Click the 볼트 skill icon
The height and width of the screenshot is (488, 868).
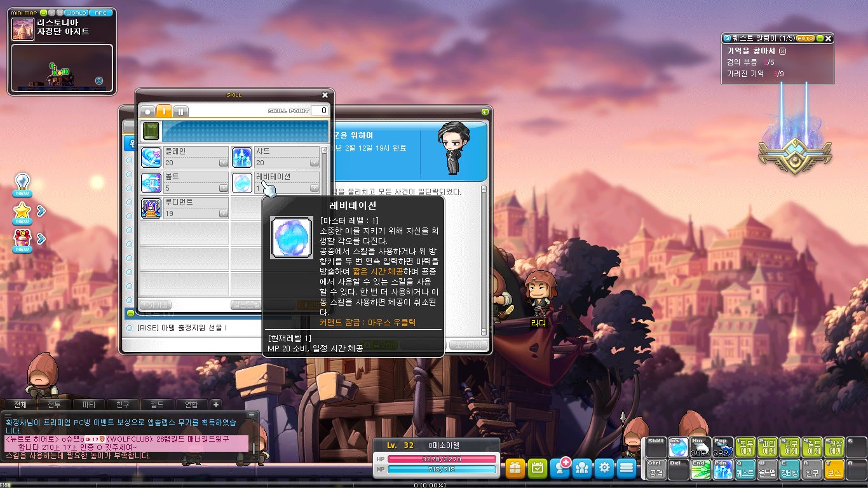point(151,182)
